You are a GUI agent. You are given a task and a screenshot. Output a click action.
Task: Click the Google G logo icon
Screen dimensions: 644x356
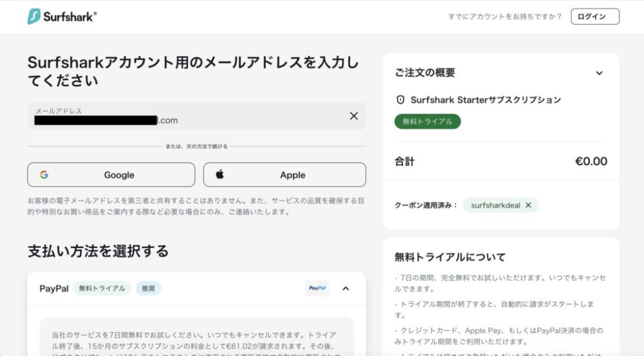pyautogui.click(x=44, y=175)
